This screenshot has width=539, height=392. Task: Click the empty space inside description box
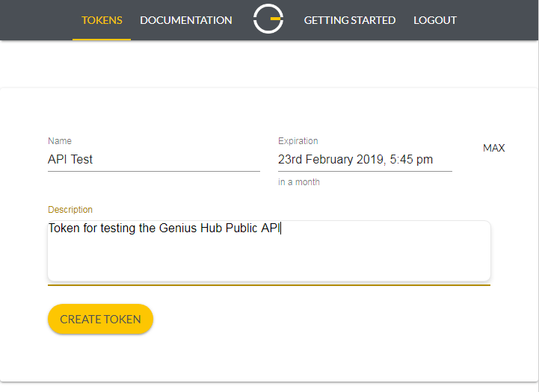coord(269,259)
